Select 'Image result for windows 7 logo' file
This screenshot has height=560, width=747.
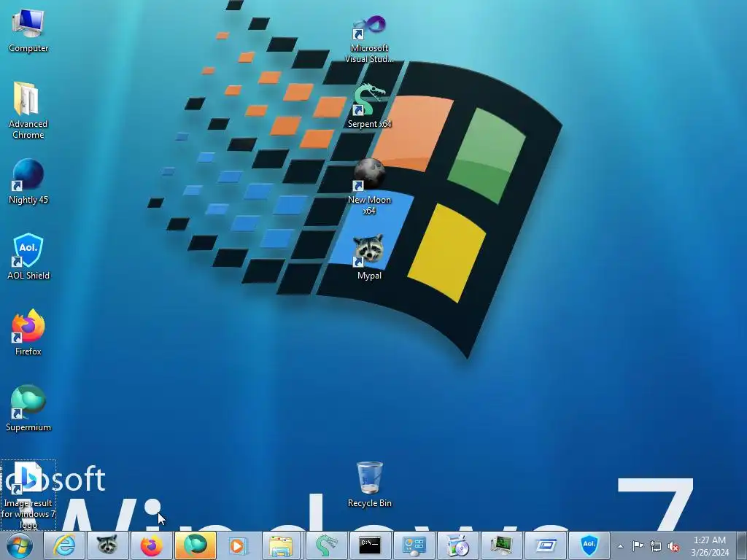click(x=28, y=495)
